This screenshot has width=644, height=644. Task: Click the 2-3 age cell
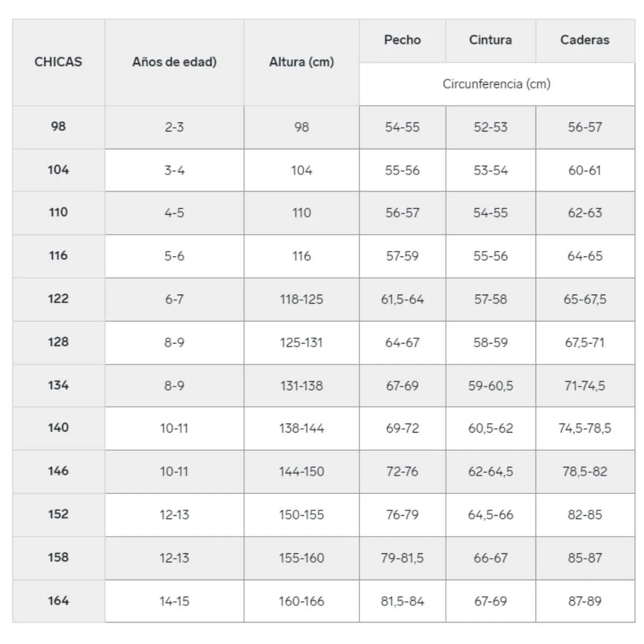[x=174, y=127]
